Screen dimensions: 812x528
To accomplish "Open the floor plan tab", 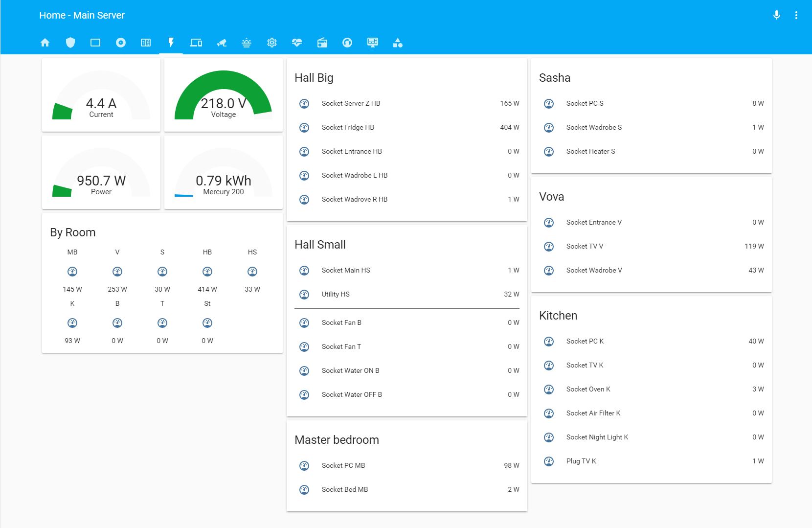I will click(146, 43).
